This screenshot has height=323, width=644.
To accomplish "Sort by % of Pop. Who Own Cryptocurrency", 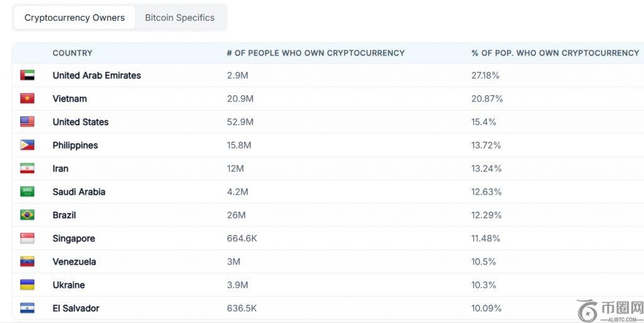I will (555, 53).
